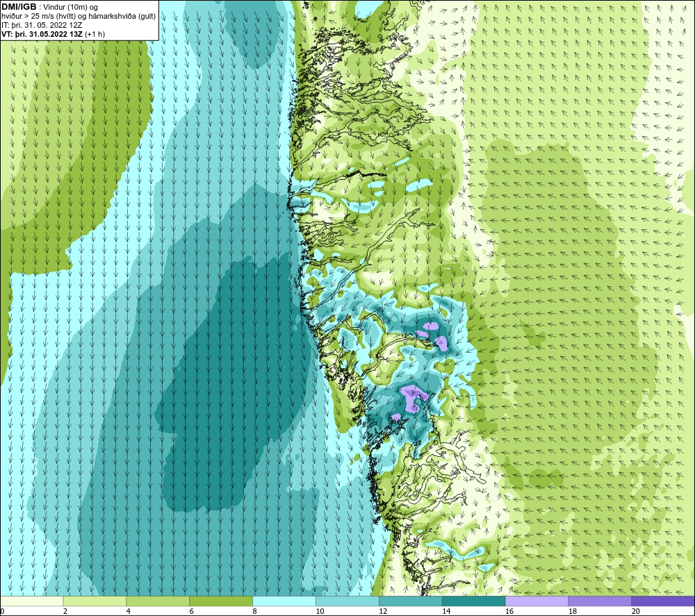
Task: Click the 'hviður > 25 m/s (hvítt)' text line
Action: click(x=79, y=17)
